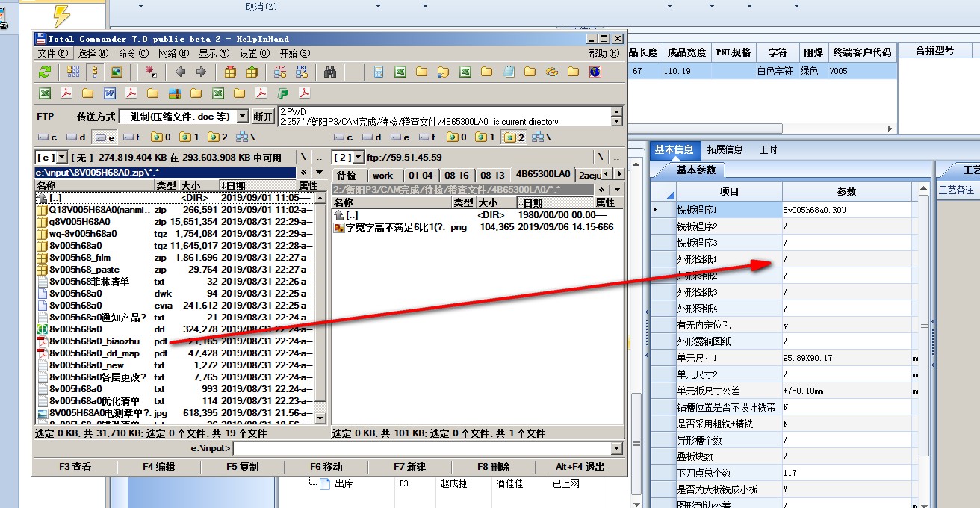Select network neighborhood in right drive bar
The image size is (980, 508).
pos(542,137)
